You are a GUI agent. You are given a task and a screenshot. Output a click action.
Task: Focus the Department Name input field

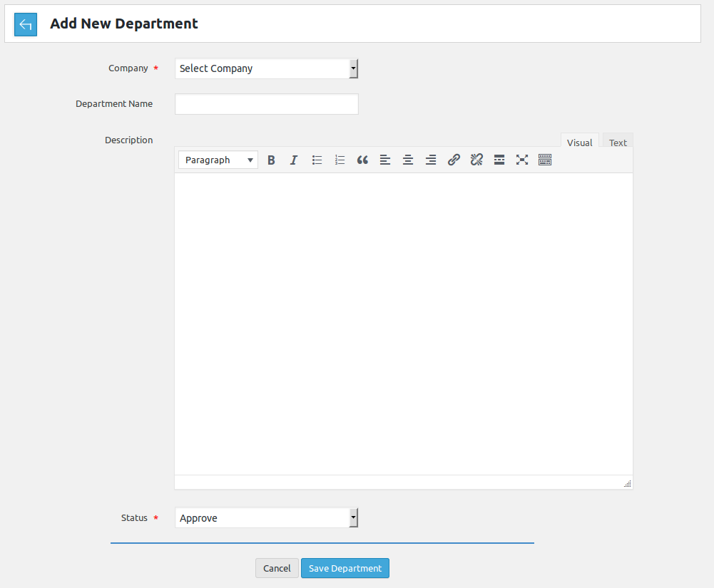coord(266,104)
